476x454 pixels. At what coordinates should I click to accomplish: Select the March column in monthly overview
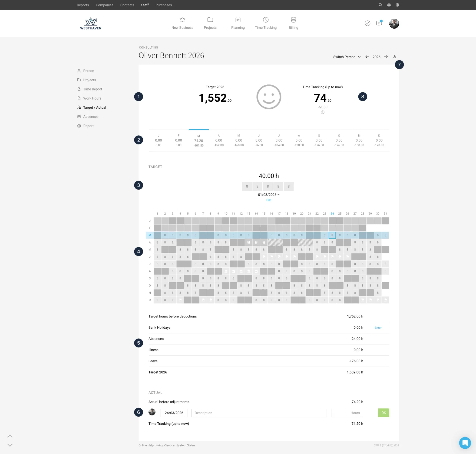[x=198, y=140]
